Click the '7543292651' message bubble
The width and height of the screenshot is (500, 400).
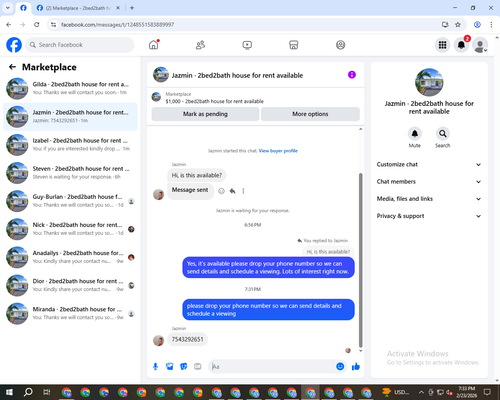pyautogui.click(x=187, y=339)
